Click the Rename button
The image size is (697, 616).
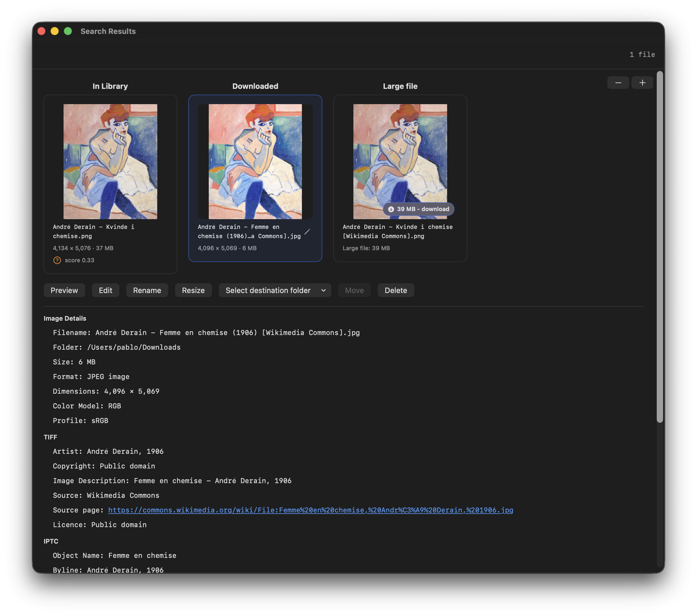[x=147, y=290]
